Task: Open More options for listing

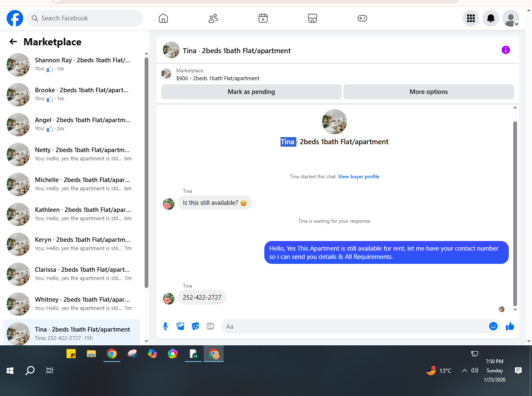Action: [429, 92]
